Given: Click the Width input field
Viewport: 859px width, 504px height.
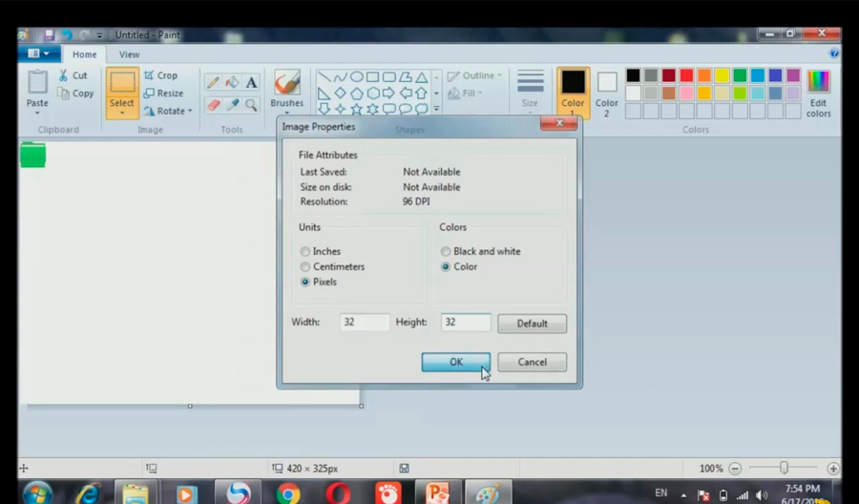Looking at the screenshot, I should [x=365, y=323].
